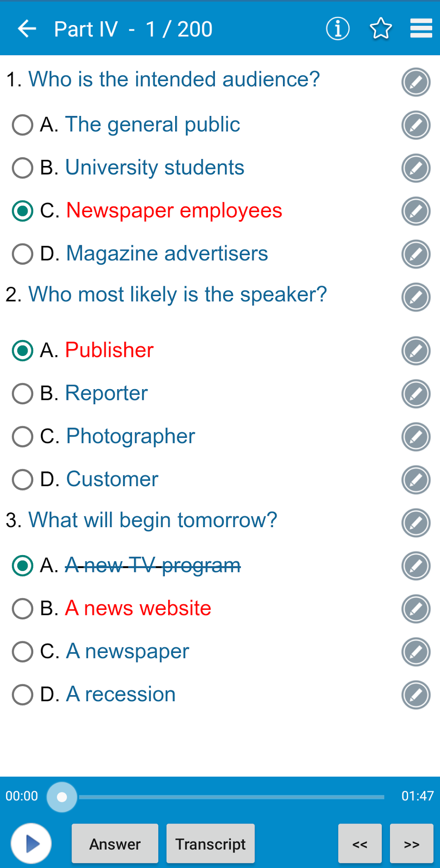Select 'A news website' answer
This screenshot has height=868, width=440.
click(22, 609)
